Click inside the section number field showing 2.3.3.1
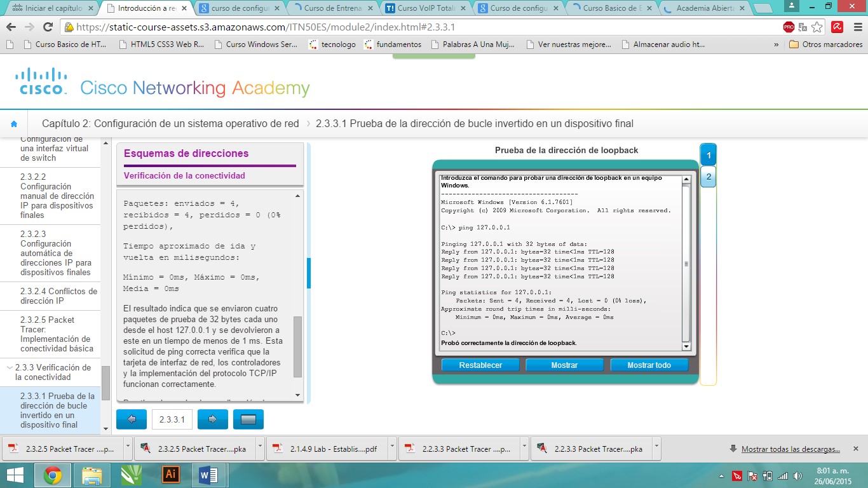This screenshot has width=868, height=488. (172, 419)
